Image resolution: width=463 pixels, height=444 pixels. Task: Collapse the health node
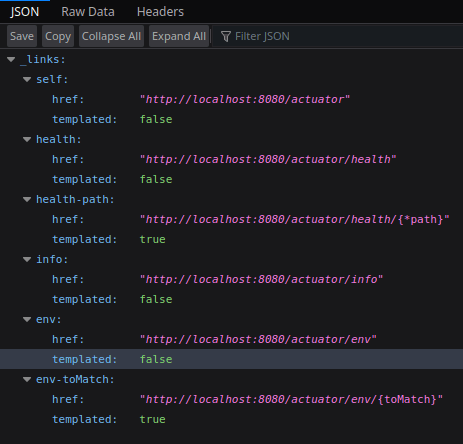[x=27, y=140]
